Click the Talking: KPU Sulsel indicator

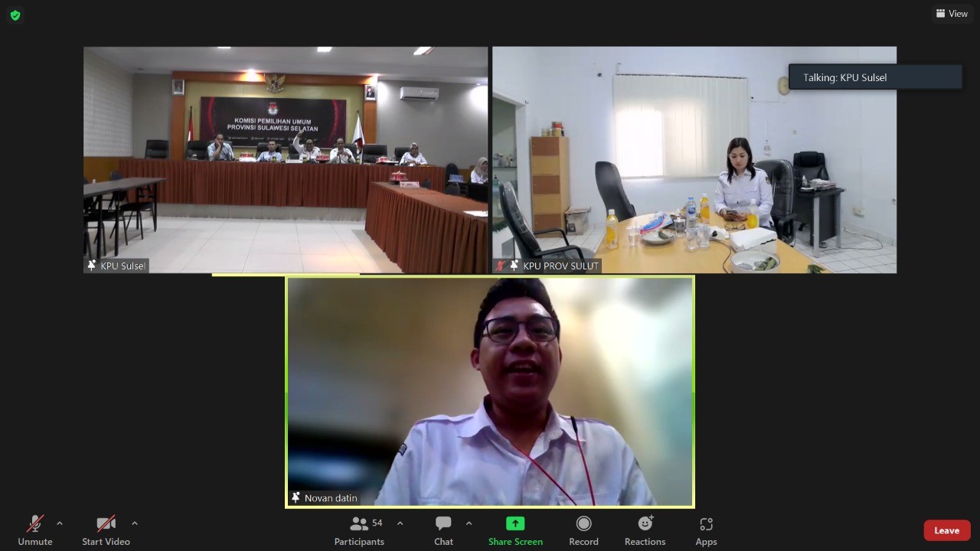pos(875,77)
